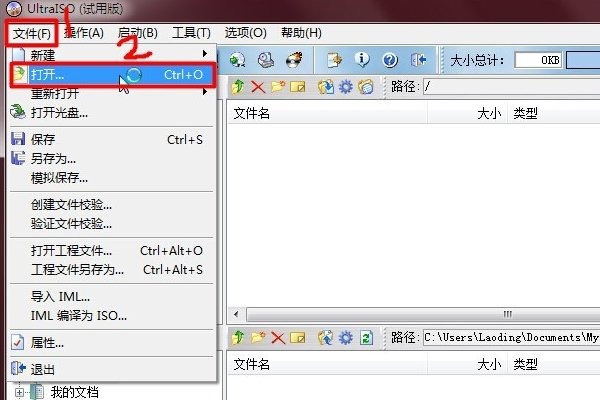Go up a folder in the image pane toolbar

238,87
